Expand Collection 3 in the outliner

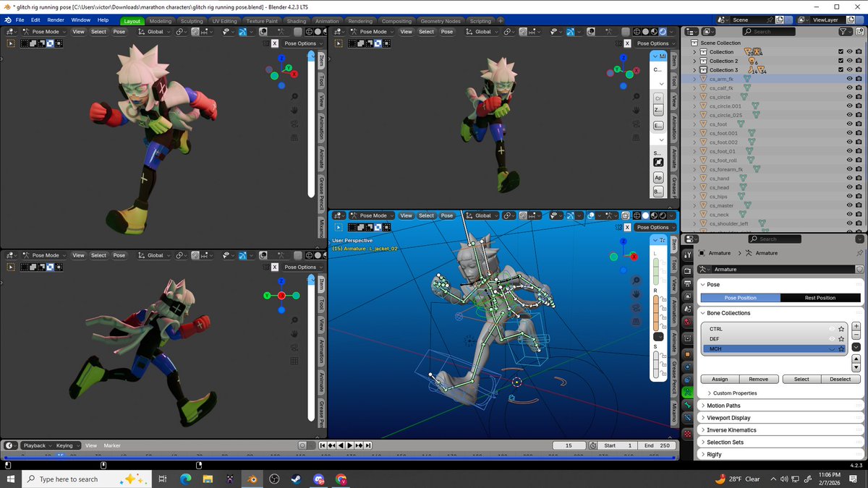[x=694, y=69]
